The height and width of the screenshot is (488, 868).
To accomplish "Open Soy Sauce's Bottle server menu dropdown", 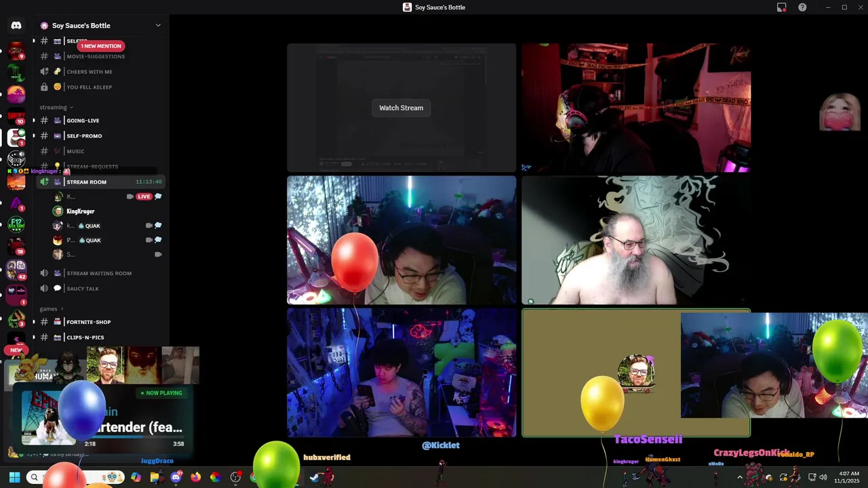I will [x=158, y=26].
